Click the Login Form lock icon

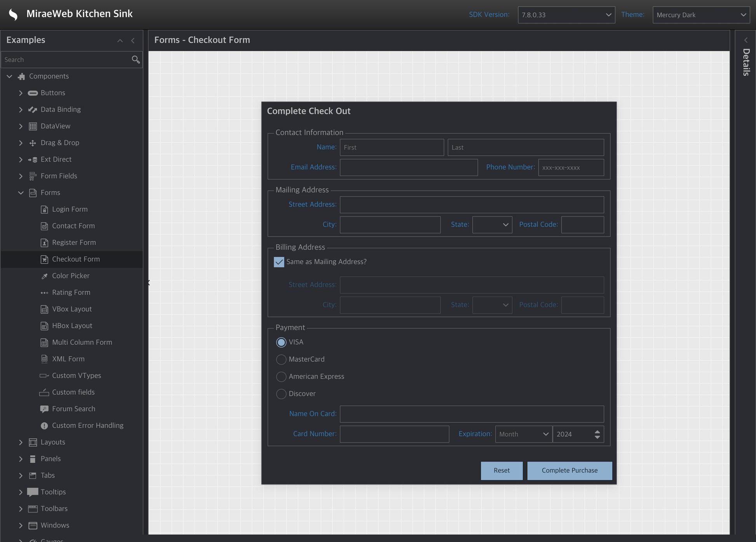click(44, 209)
